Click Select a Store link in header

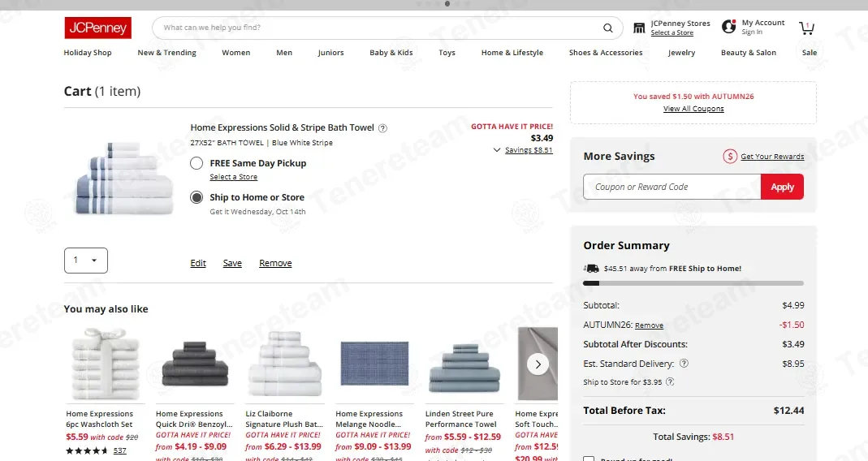672,32
